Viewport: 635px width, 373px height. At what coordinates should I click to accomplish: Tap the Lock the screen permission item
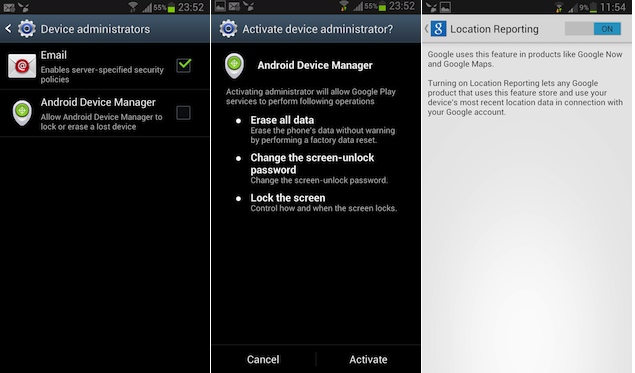[317, 202]
